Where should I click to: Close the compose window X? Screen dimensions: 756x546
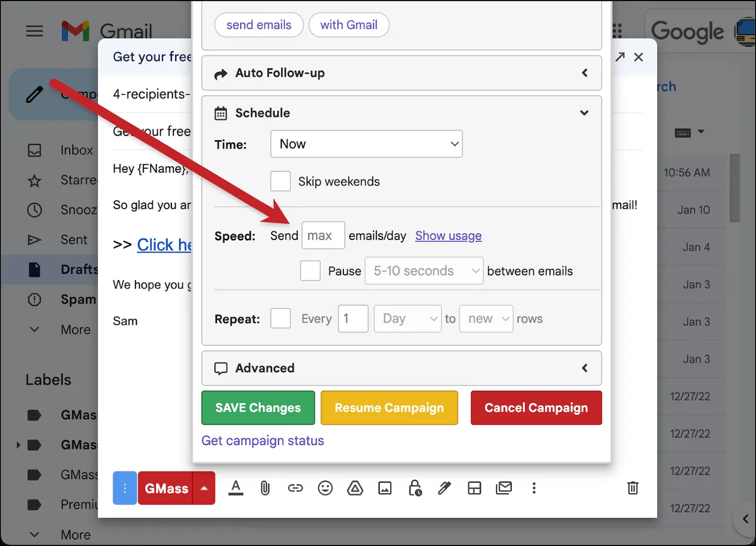click(x=638, y=57)
